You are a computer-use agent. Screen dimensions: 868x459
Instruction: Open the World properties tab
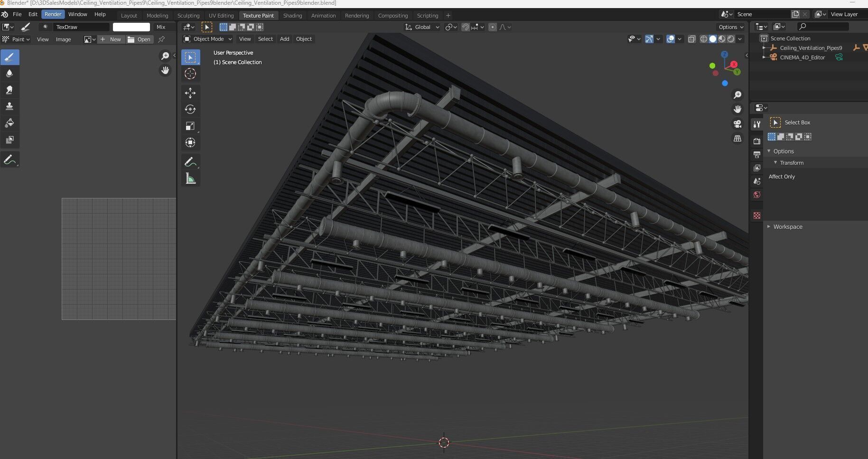tap(757, 195)
